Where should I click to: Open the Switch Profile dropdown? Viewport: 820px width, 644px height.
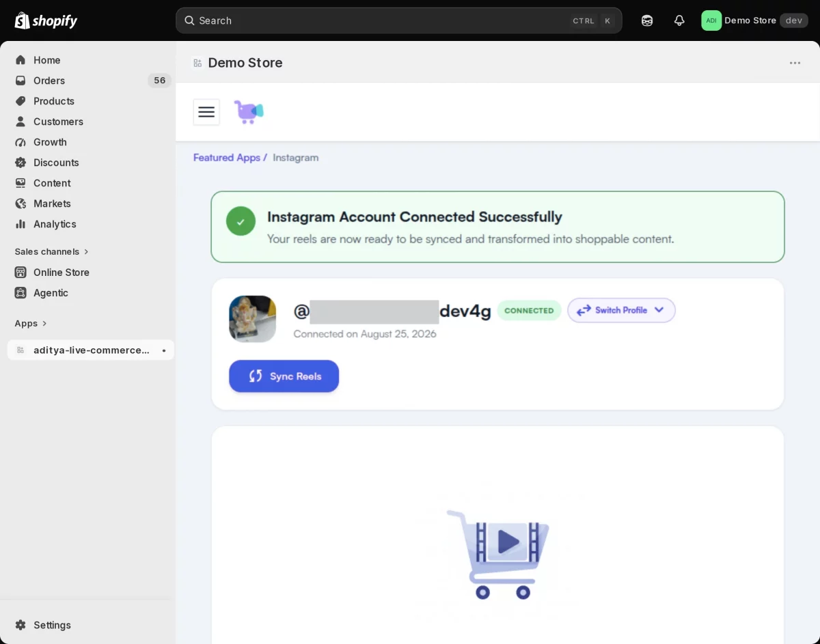point(621,310)
